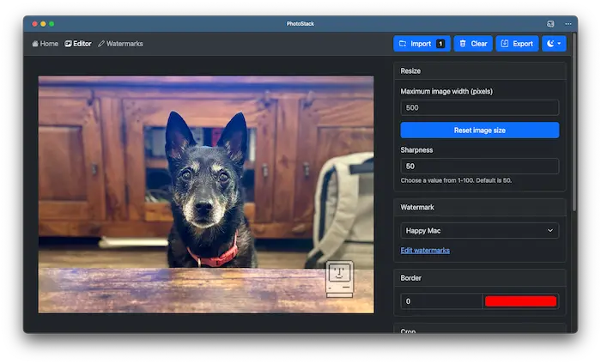601x364 pixels.
Task: Click the window overlay icon in title bar
Action: click(x=550, y=23)
